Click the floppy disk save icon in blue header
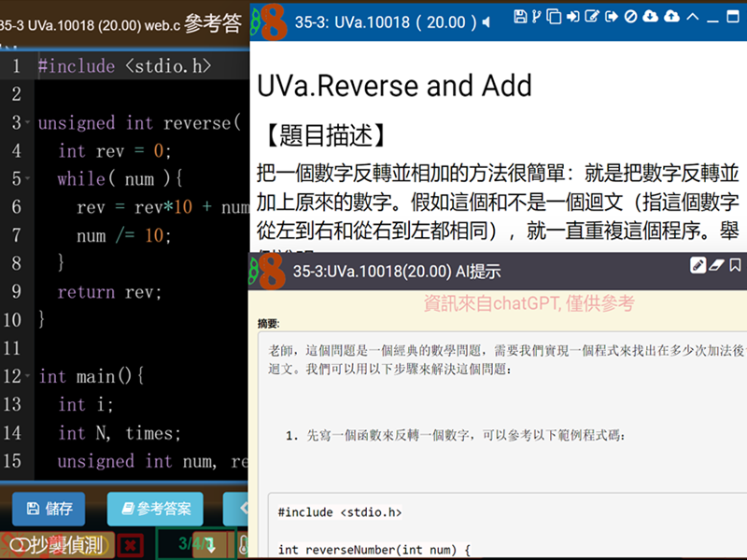 [x=520, y=16]
